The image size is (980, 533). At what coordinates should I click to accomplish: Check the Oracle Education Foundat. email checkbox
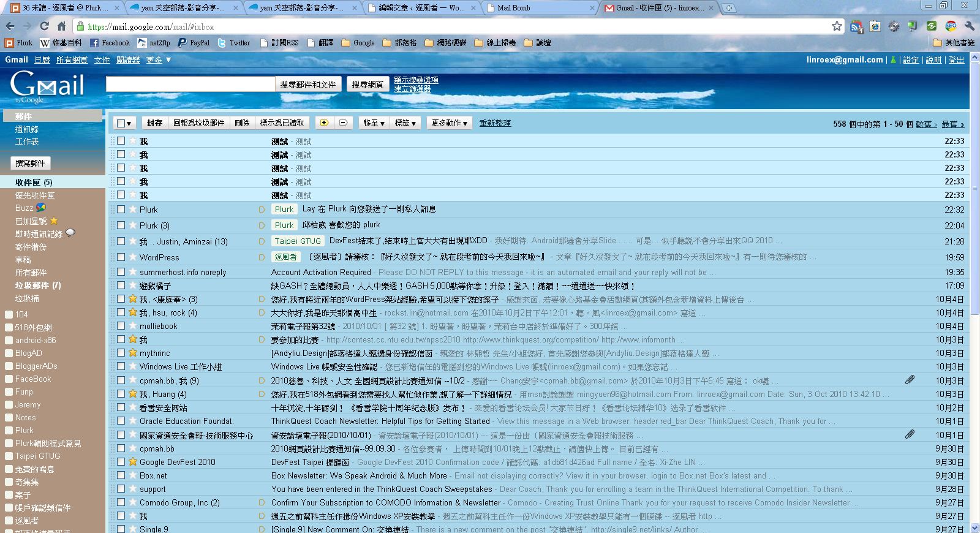[x=121, y=421]
